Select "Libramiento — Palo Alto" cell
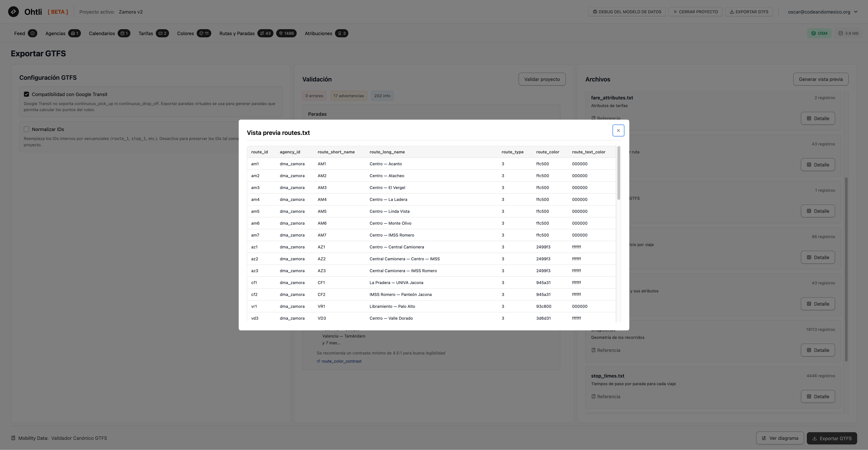 (392, 306)
